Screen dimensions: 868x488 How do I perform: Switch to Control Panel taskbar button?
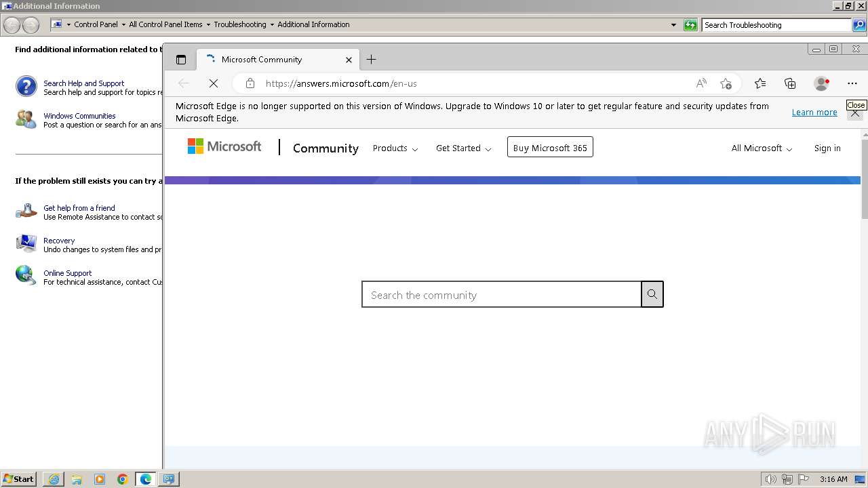(169, 479)
